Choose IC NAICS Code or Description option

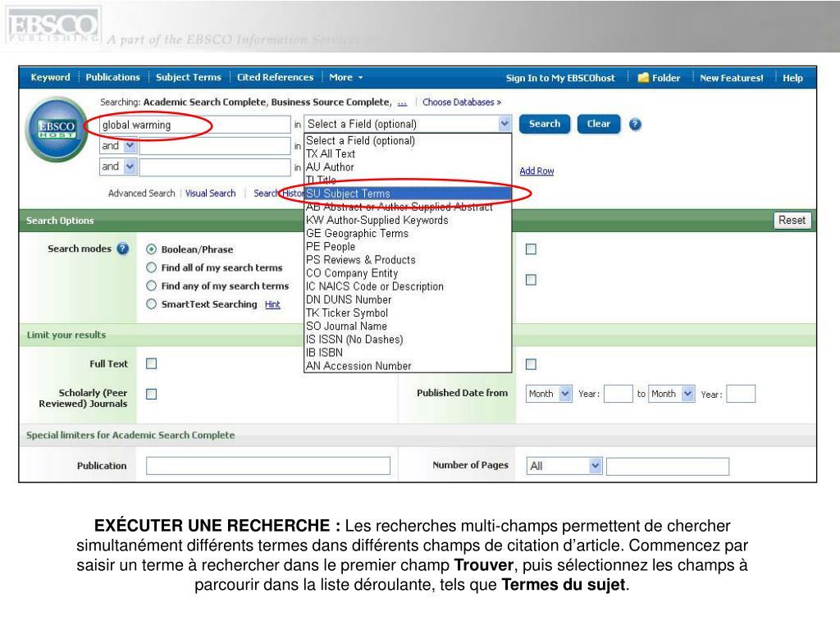pyautogui.click(x=409, y=286)
